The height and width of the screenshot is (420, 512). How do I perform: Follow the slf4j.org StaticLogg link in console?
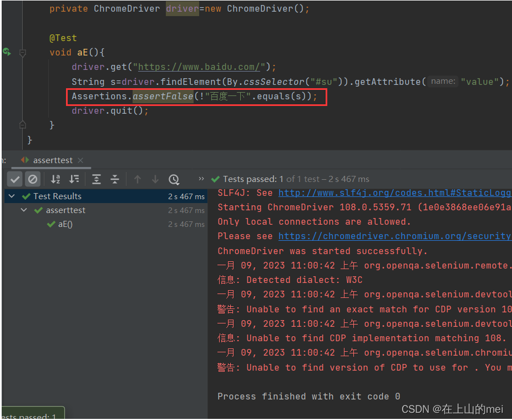(x=395, y=193)
